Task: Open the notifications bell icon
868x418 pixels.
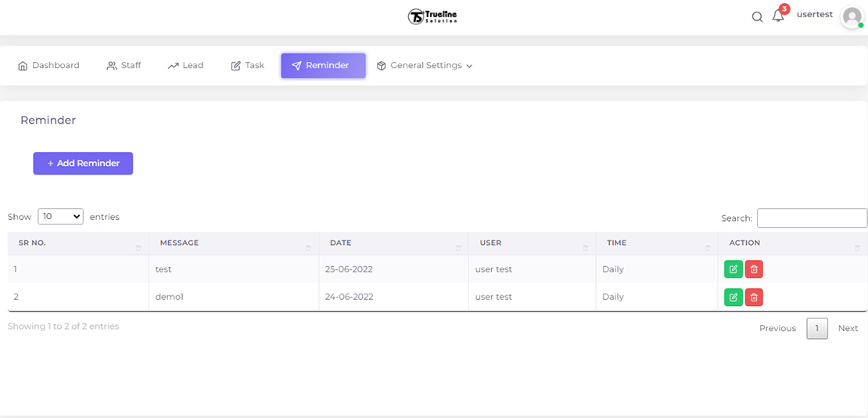Action: [x=778, y=16]
